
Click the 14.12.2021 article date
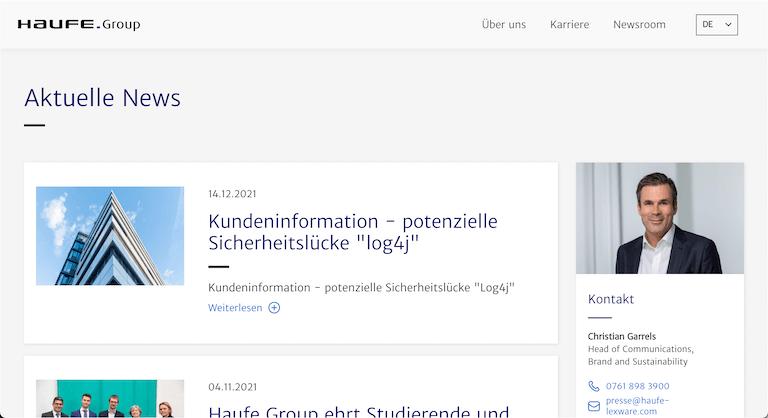point(232,194)
